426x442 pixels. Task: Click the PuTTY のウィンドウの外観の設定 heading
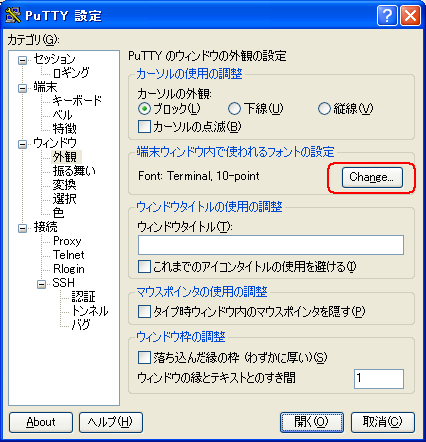[207, 56]
